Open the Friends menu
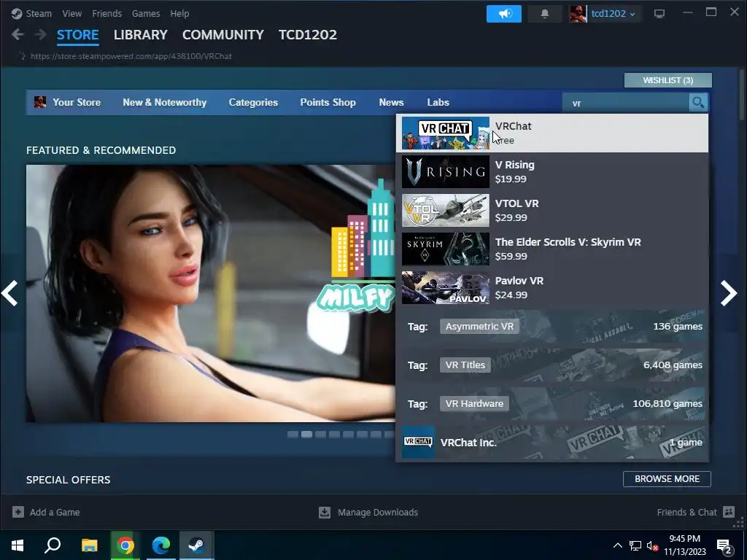This screenshot has height=560, width=747. pyautogui.click(x=107, y=13)
